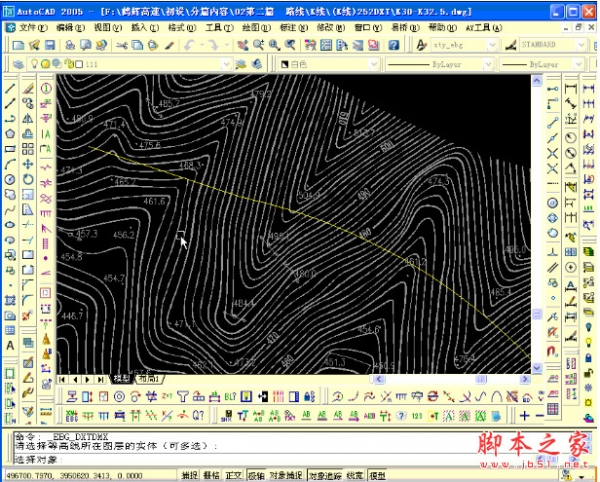The image size is (600, 482).
Task: Click the Snap to Endpoint icon
Action: 553,122
